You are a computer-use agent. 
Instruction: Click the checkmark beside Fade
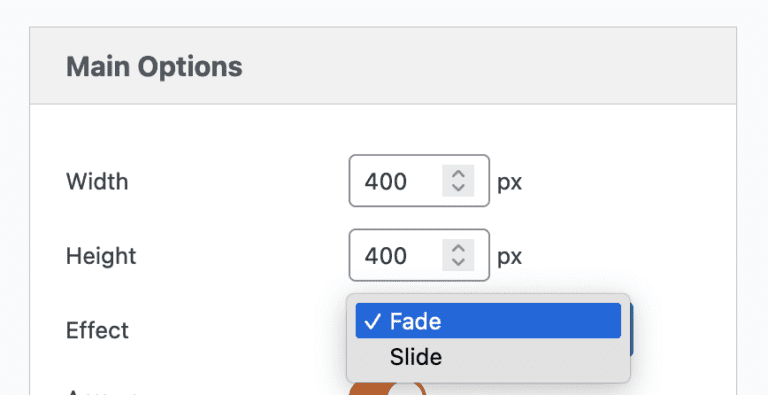point(373,321)
